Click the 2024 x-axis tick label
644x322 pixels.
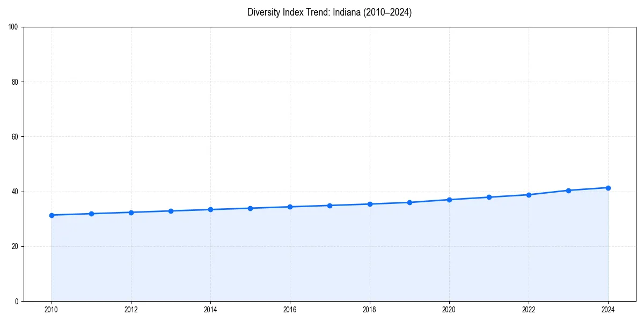pos(608,309)
